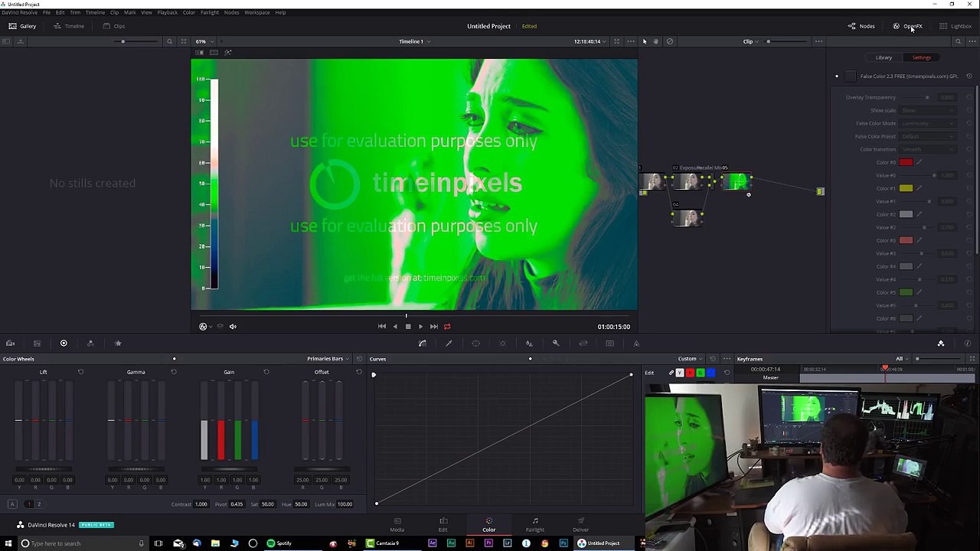Open the Lightbox view
Screen dimensions: 980x551
(x=955, y=26)
